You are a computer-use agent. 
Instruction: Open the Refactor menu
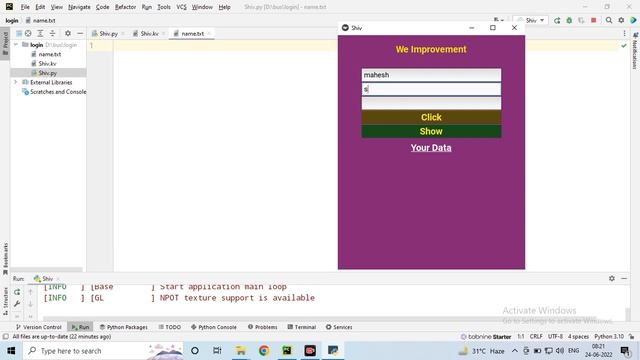125,7
